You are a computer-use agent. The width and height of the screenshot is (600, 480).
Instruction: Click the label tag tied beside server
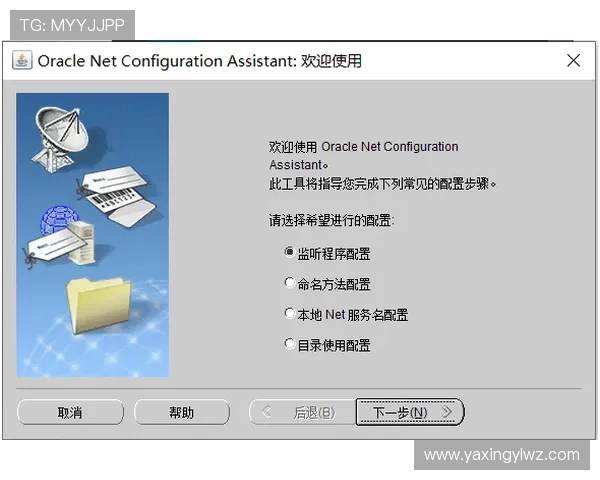click(55, 245)
